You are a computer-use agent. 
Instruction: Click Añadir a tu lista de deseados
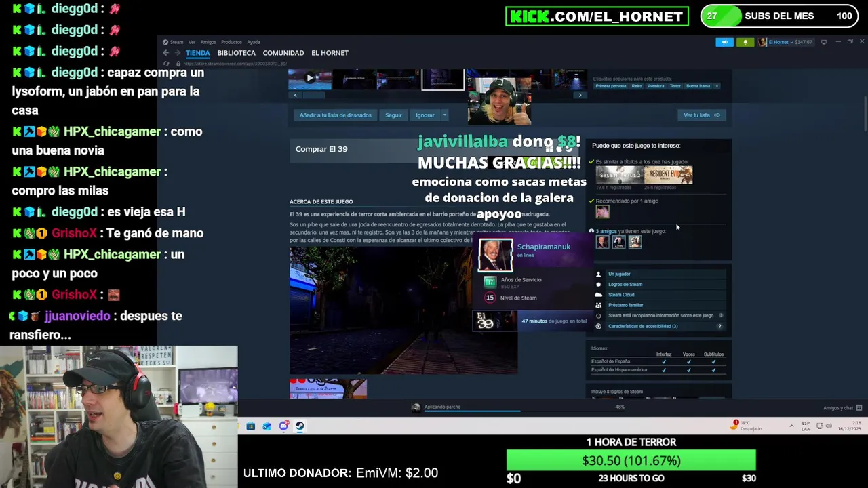pyautogui.click(x=336, y=115)
